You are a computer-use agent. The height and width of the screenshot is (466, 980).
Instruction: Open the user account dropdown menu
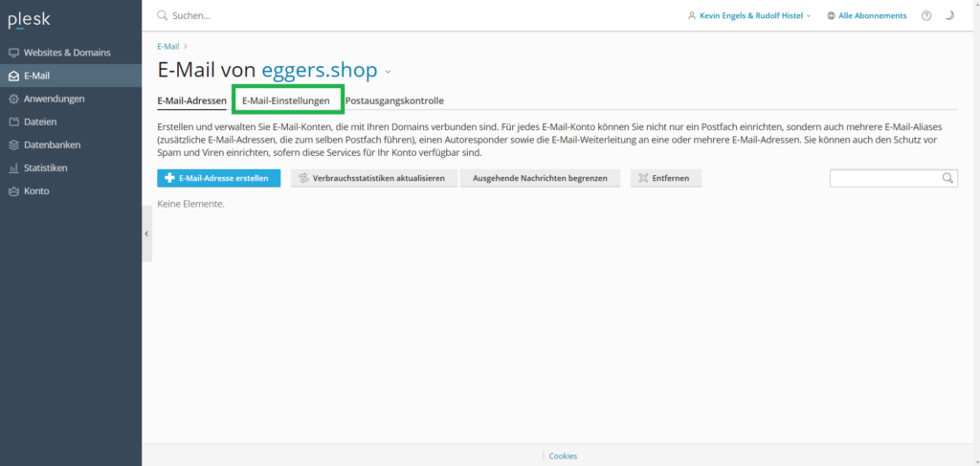pyautogui.click(x=748, y=16)
